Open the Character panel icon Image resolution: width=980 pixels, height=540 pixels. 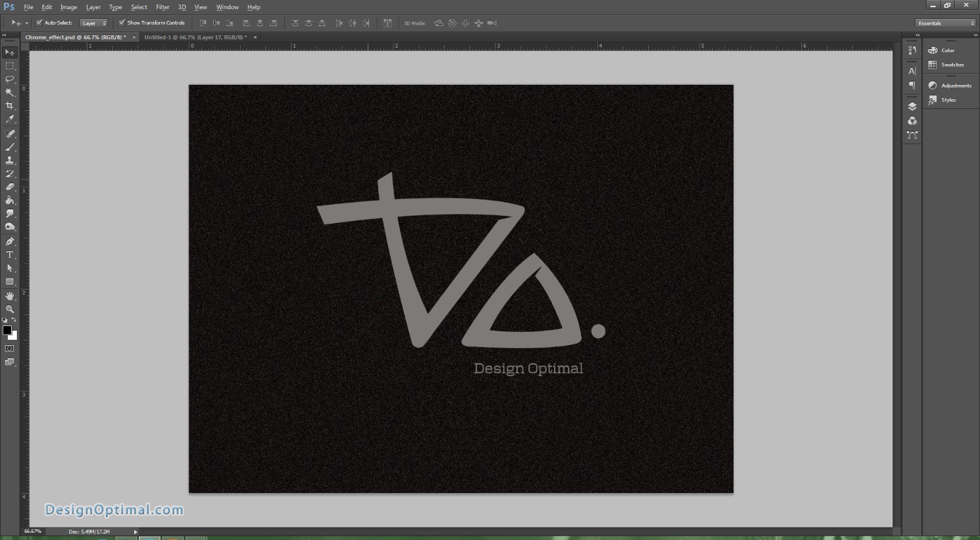pyautogui.click(x=912, y=71)
